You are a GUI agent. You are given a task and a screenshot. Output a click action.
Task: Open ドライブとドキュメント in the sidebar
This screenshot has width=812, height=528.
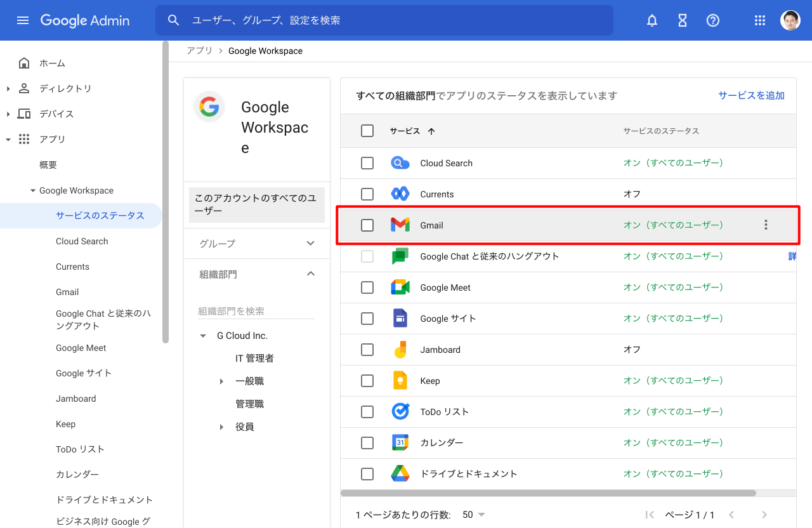105,500
